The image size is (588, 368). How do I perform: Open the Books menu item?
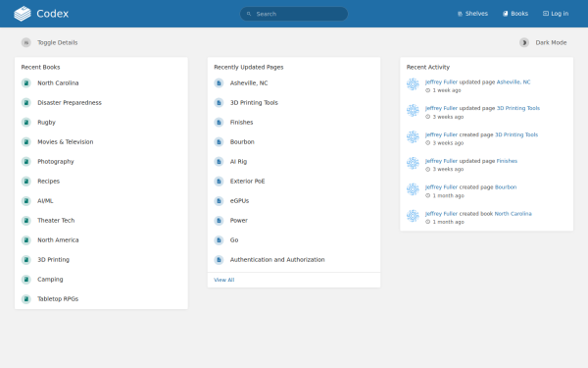click(x=515, y=14)
